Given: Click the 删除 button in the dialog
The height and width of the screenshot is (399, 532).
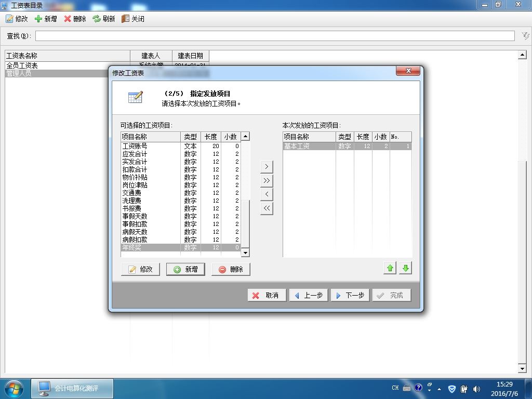Looking at the screenshot, I should pos(231,270).
